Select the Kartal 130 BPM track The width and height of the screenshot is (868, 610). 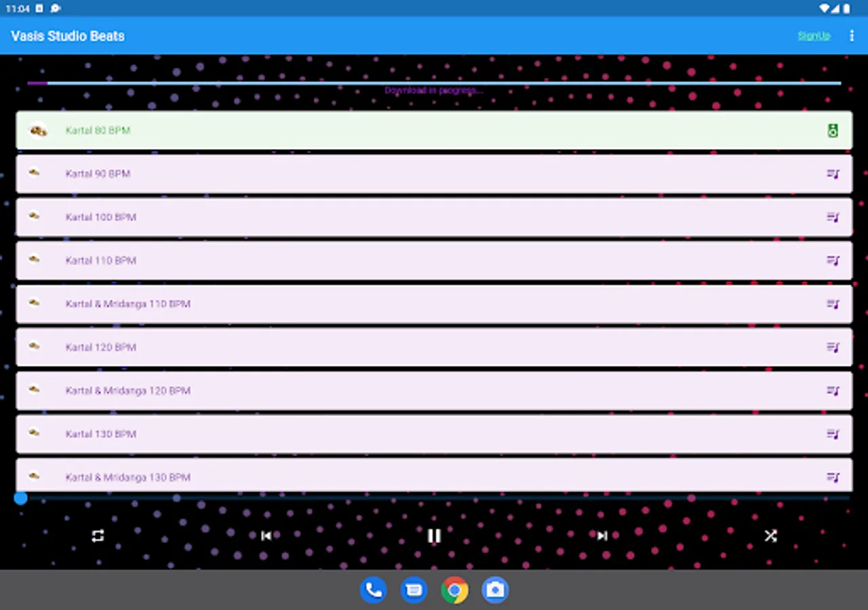434,434
